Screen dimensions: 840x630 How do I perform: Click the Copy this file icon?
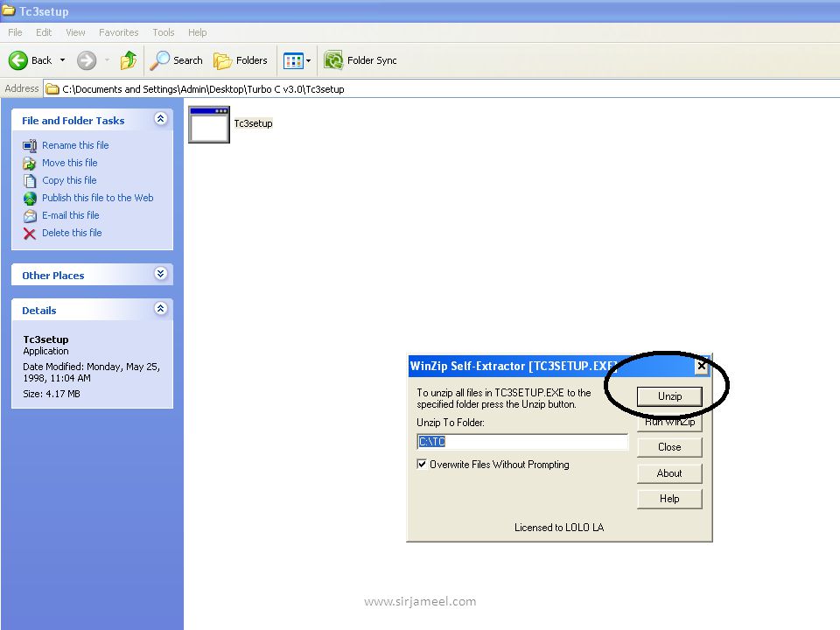30,181
